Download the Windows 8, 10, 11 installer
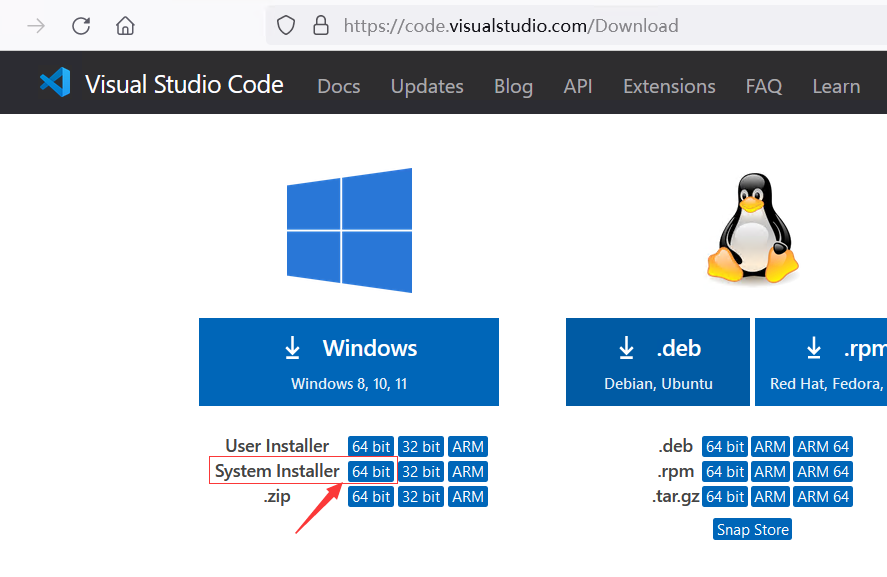The height and width of the screenshot is (577, 887). (349, 362)
